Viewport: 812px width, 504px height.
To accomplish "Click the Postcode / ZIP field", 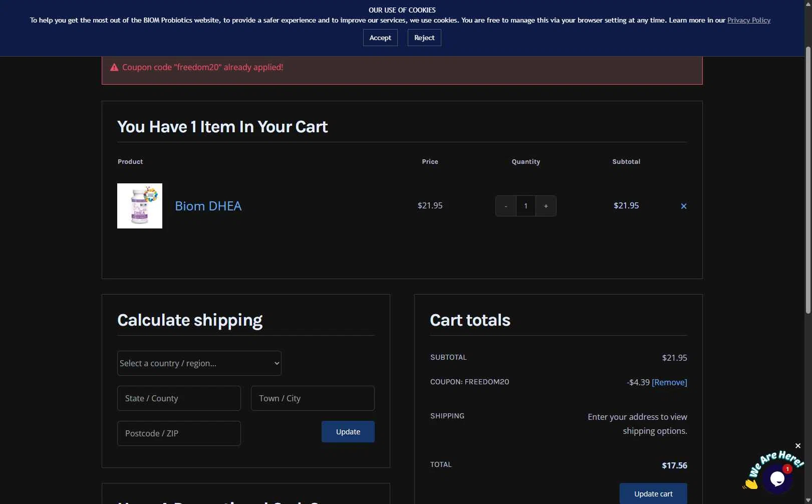I will coord(179,433).
